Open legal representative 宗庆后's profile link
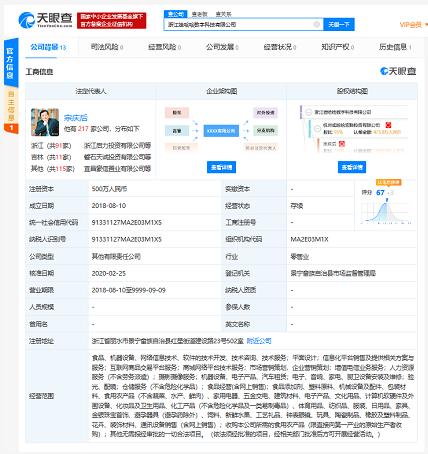 tap(76, 118)
